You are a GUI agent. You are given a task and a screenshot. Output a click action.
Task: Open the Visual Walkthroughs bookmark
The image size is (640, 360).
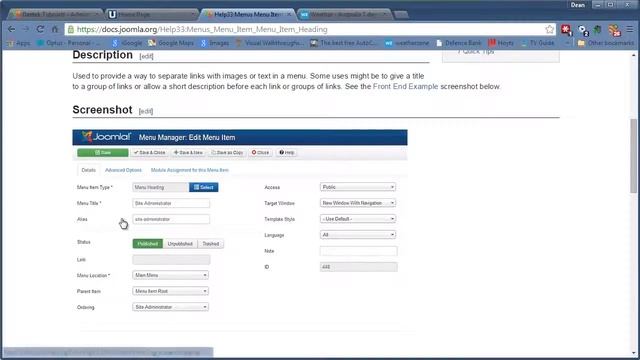tap(270, 43)
